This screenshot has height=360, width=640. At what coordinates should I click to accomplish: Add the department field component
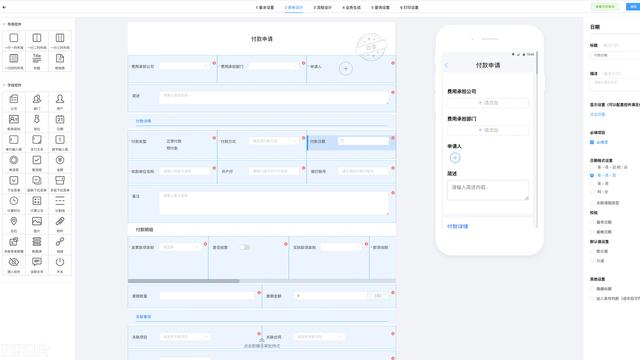37,102
